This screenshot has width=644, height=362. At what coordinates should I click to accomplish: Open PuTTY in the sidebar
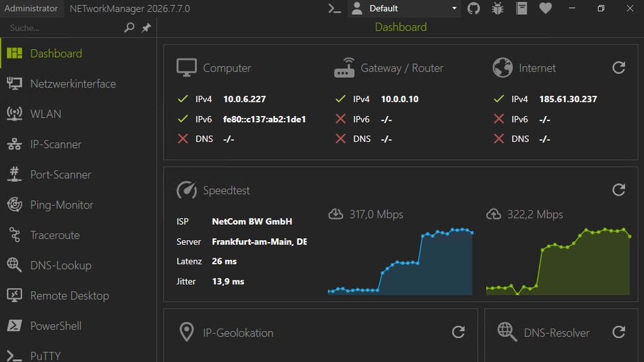[x=78, y=354]
